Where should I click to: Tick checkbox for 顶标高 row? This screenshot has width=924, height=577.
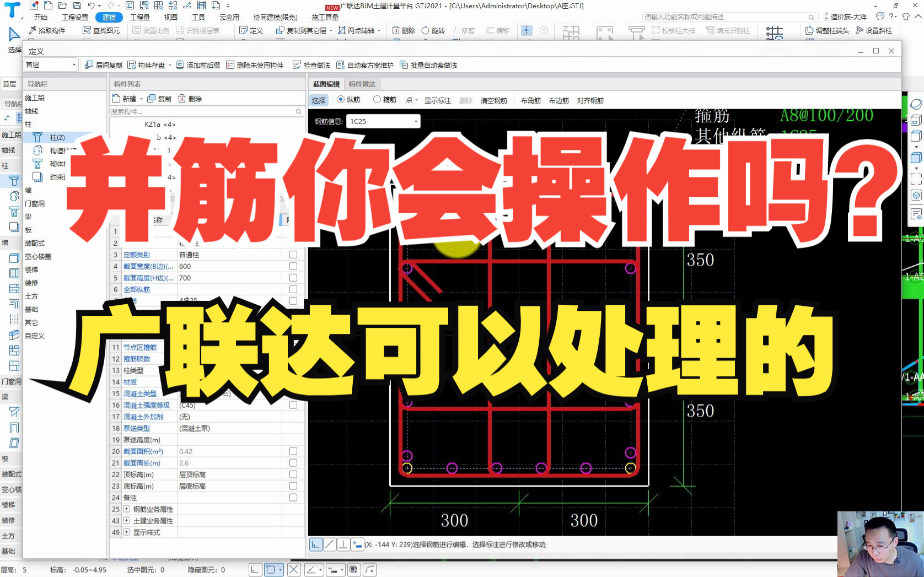click(293, 474)
